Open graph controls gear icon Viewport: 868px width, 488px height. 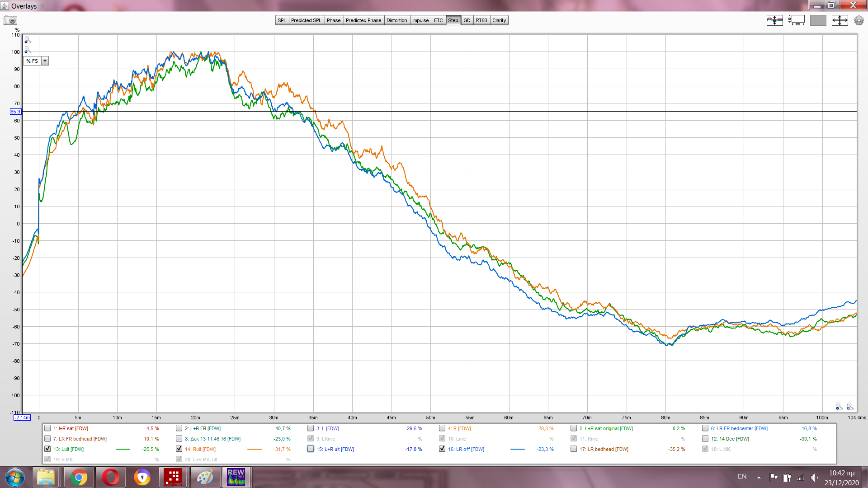click(x=859, y=20)
